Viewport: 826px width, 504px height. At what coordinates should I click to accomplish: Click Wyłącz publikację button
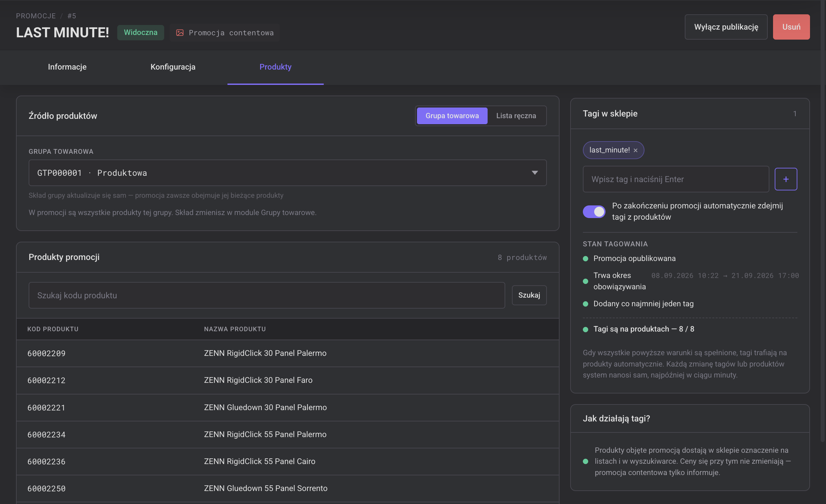click(x=726, y=27)
